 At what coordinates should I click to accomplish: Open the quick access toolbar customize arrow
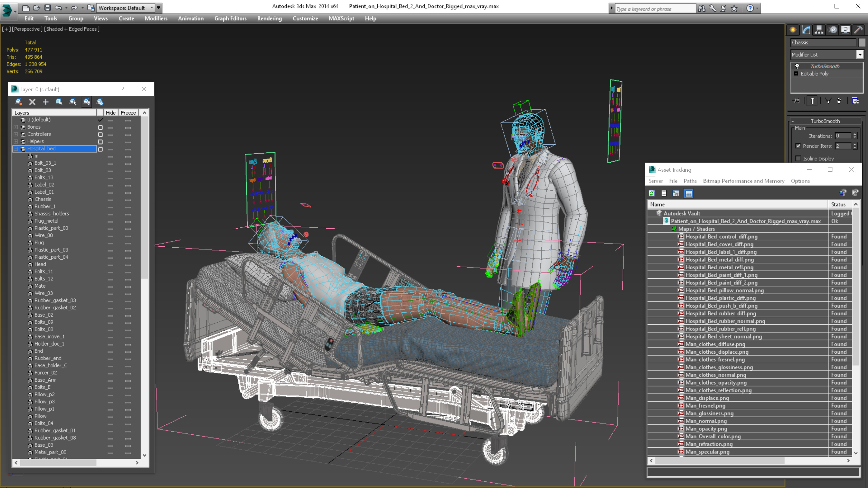click(158, 8)
